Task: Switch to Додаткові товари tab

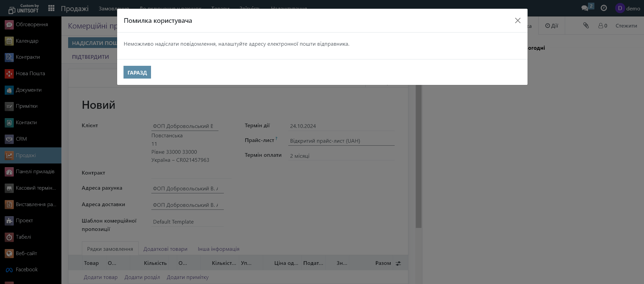Action: [x=165, y=249]
